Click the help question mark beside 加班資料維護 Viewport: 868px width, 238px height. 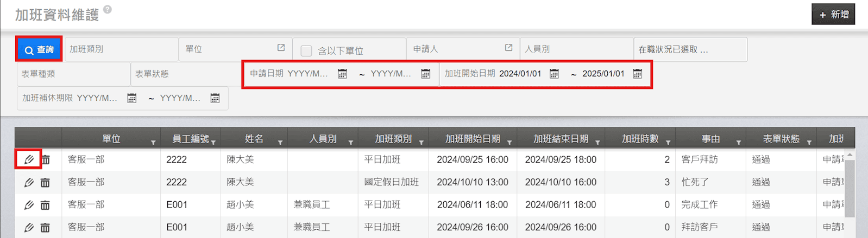pyautogui.click(x=108, y=9)
